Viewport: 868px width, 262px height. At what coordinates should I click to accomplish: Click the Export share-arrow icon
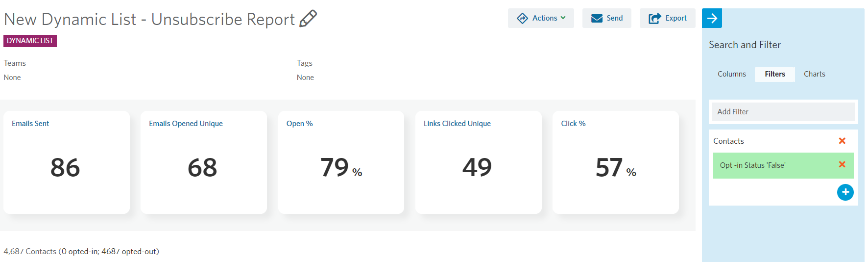pos(655,18)
